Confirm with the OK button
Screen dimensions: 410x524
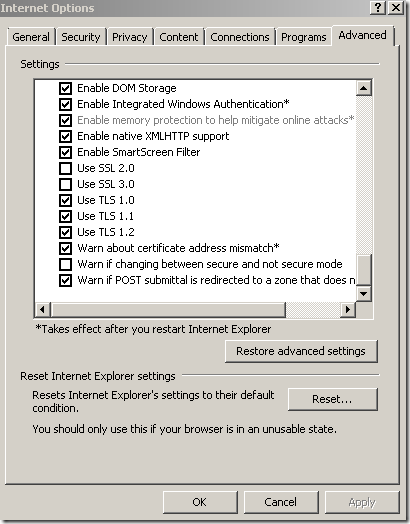200,502
